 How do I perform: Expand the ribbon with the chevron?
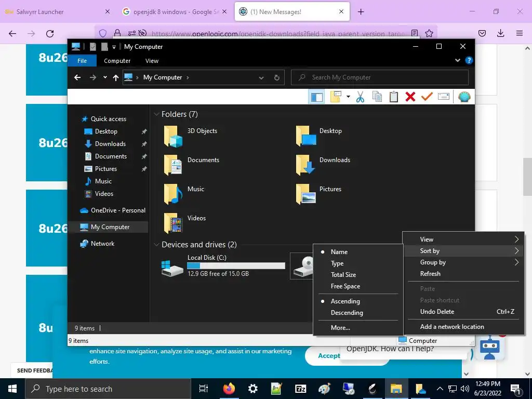(458, 60)
